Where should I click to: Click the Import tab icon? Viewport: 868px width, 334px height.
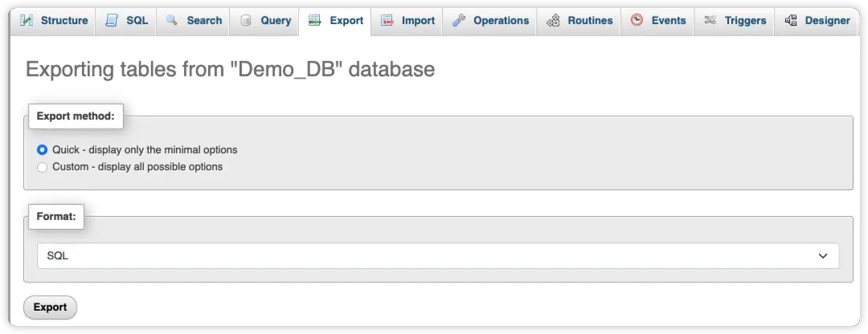tap(387, 20)
